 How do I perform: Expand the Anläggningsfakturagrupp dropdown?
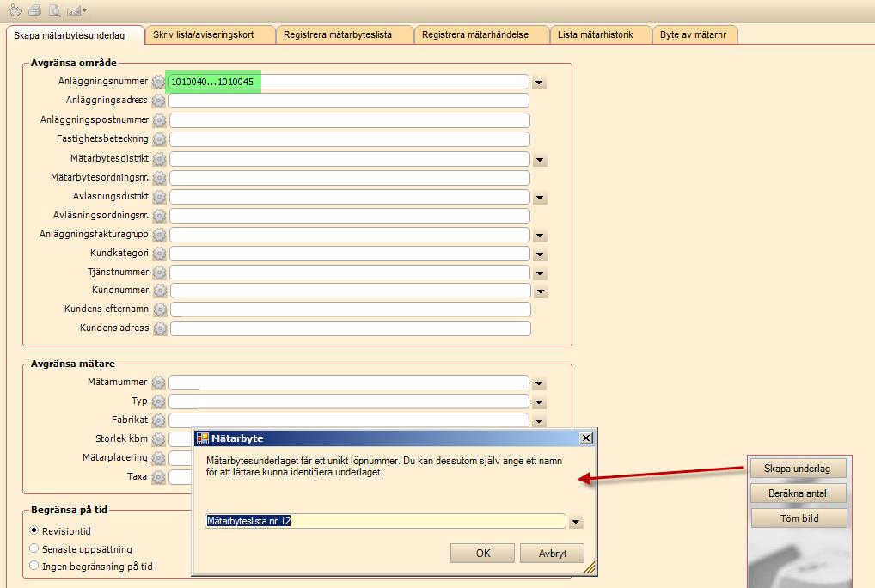click(x=540, y=236)
